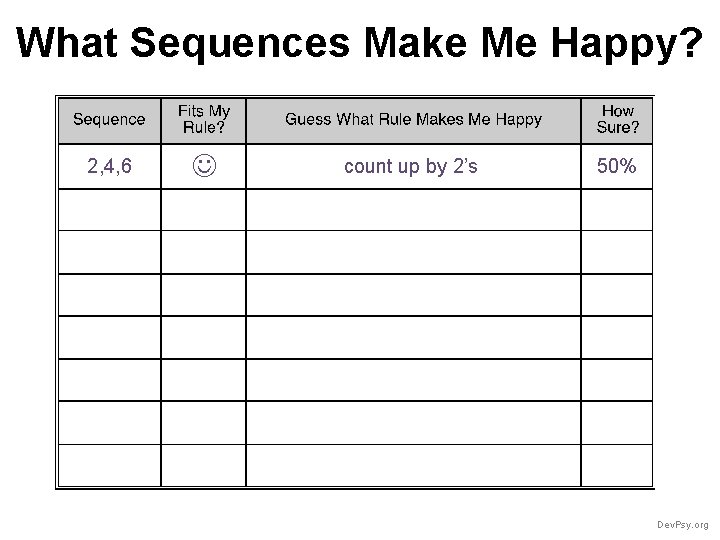The image size is (720, 540).
Task: Click empty Sequence cell below 2,4,6
Action: [110, 210]
